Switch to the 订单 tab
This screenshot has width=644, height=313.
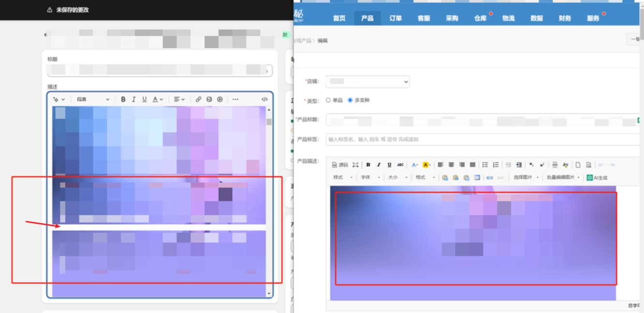tap(395, 18)
